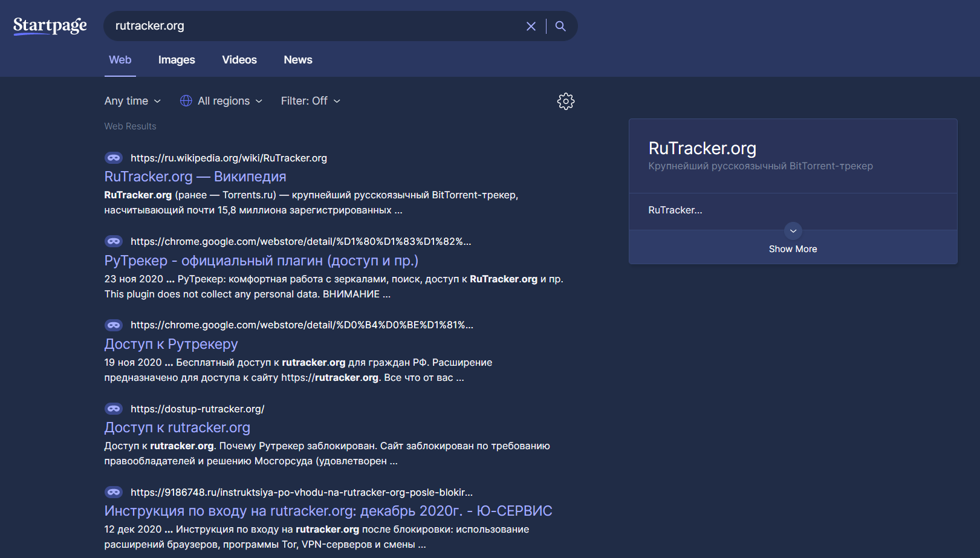980x558 pixels.
Task: Open Anonymous View mask for Доступ к Рутрекеру result
Action: pos(114,325)
